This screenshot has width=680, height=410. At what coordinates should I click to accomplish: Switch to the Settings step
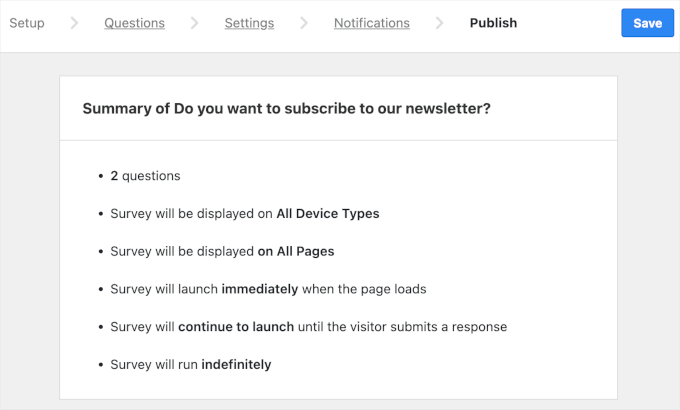pos(249,23)
